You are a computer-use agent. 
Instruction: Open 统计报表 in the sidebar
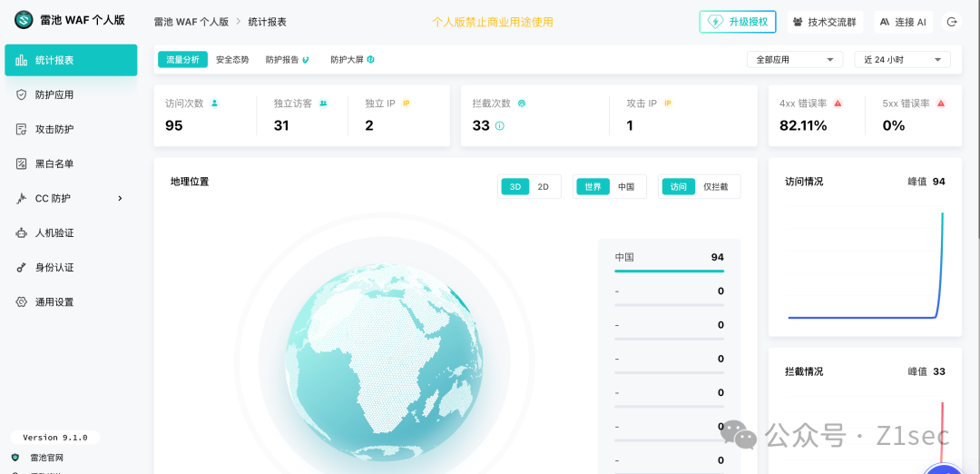click(x=72, y=60)
